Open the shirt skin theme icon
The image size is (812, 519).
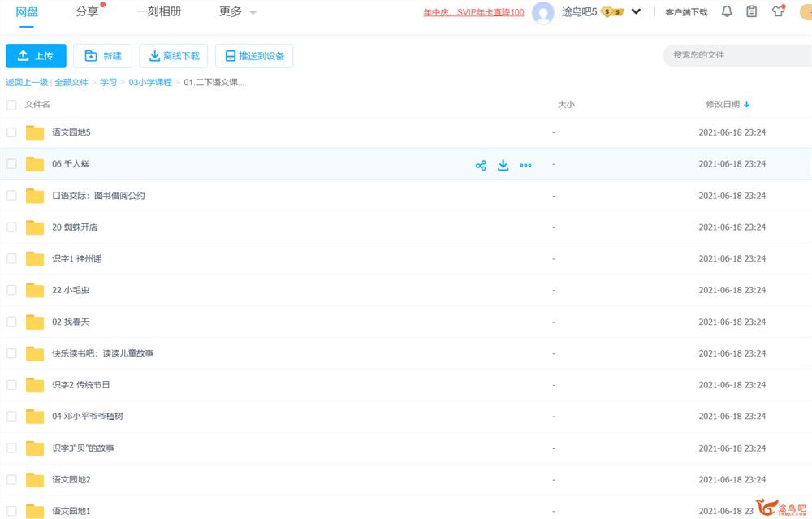[778, 11]
